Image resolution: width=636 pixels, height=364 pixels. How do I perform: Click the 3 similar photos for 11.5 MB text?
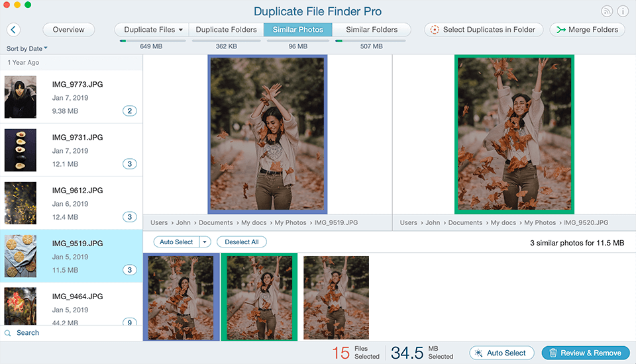pos(577,243)
